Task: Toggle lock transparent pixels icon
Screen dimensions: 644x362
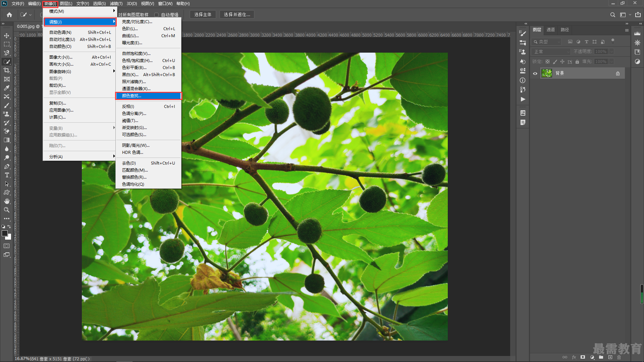Action: pyautogui.click(x=547, y=62)
